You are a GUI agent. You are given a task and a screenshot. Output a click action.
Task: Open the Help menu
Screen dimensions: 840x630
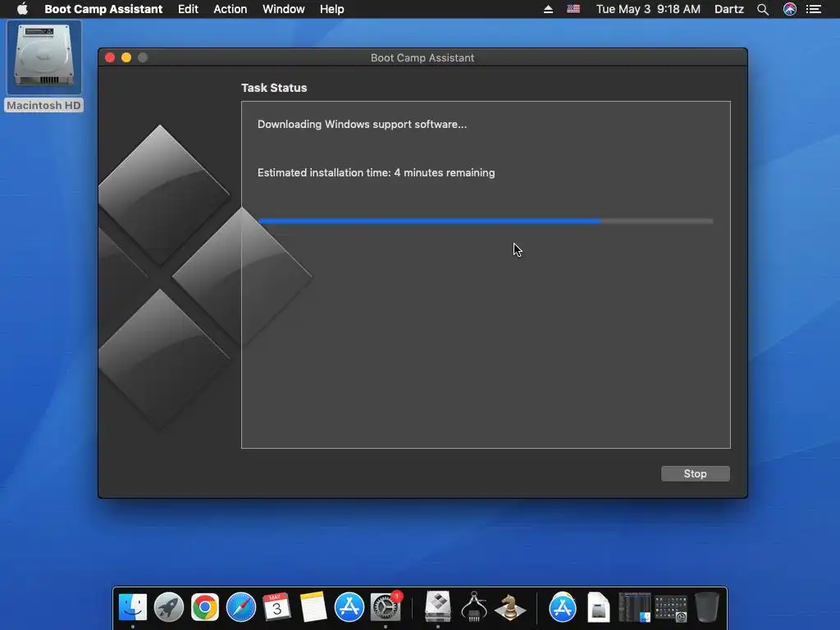click(331, 9)
